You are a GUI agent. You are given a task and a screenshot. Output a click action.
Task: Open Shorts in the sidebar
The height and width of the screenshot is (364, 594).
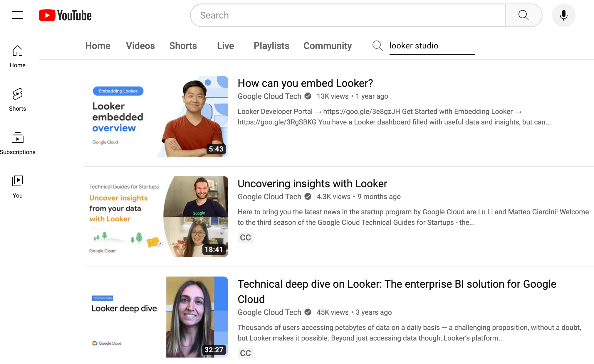click(18, 100)
